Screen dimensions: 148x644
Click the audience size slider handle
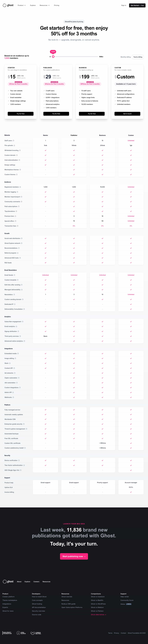(53, 57)
